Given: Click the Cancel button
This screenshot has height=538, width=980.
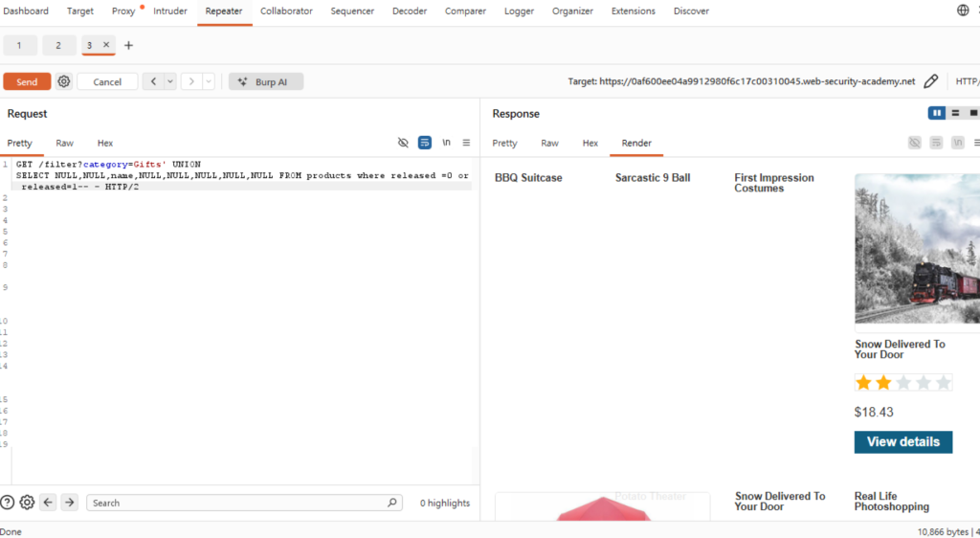Looking at the screenshot, I should coord(107,82).
